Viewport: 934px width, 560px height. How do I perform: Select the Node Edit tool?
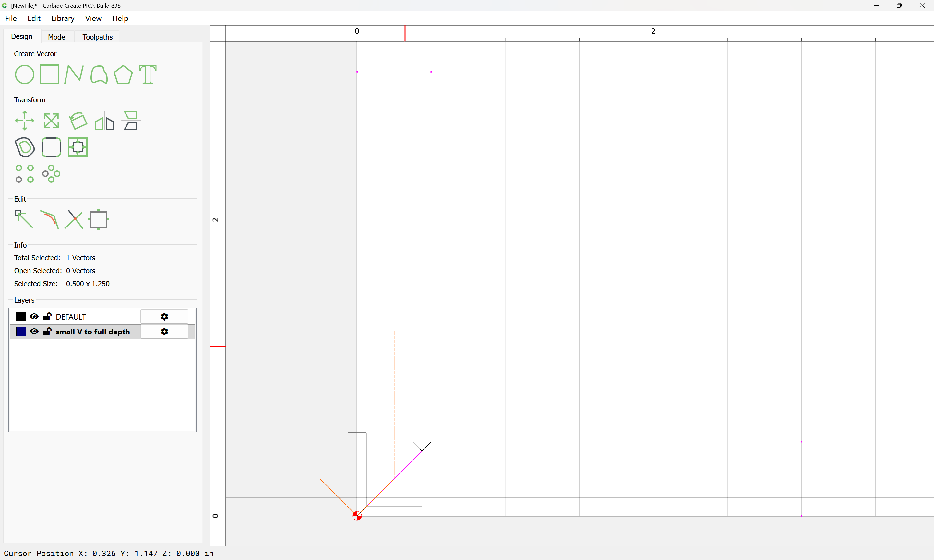coord(24,219)
